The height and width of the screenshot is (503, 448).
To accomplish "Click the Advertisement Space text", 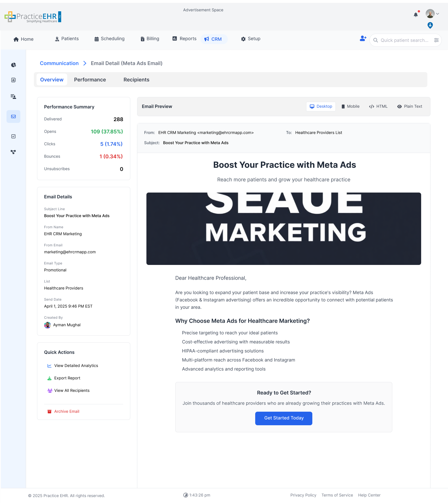I will [203, 10].
